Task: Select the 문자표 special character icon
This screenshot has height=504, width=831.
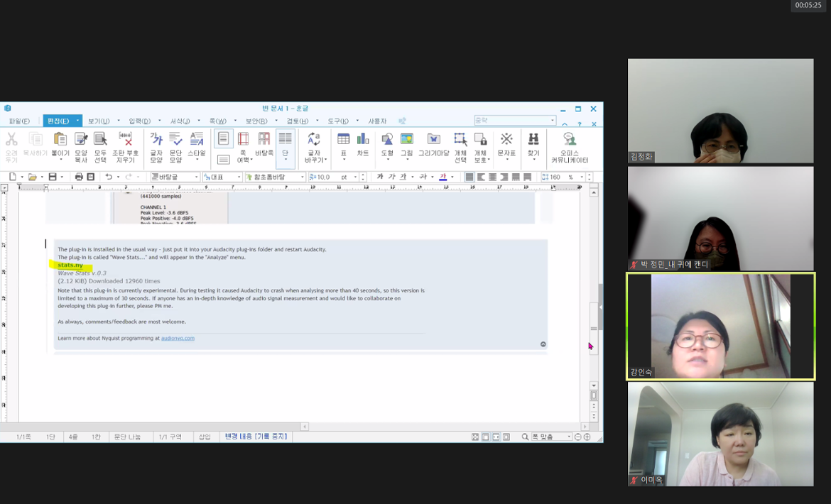Action: click(506, 144)
